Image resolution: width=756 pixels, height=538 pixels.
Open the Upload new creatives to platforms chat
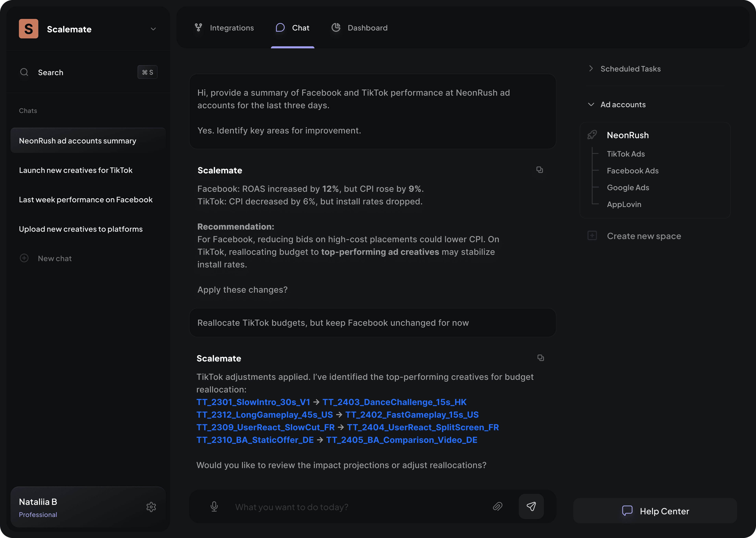[x=81, y=229]
